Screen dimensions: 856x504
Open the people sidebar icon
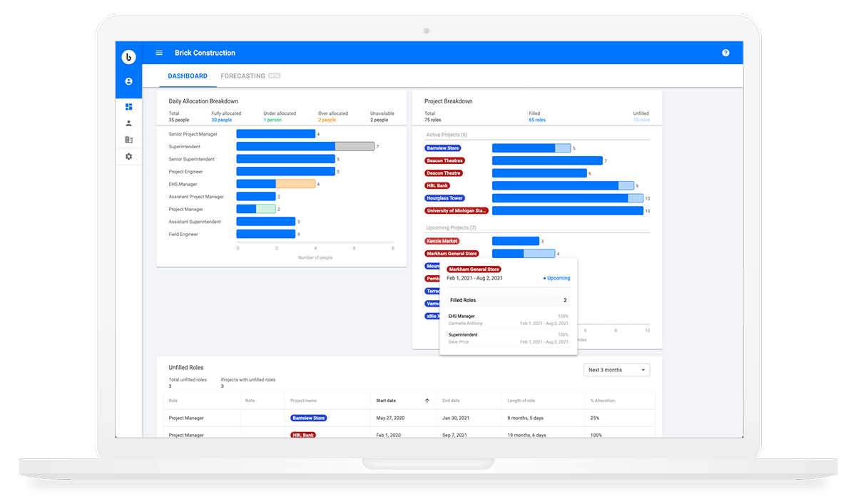[x=128, y=123]
